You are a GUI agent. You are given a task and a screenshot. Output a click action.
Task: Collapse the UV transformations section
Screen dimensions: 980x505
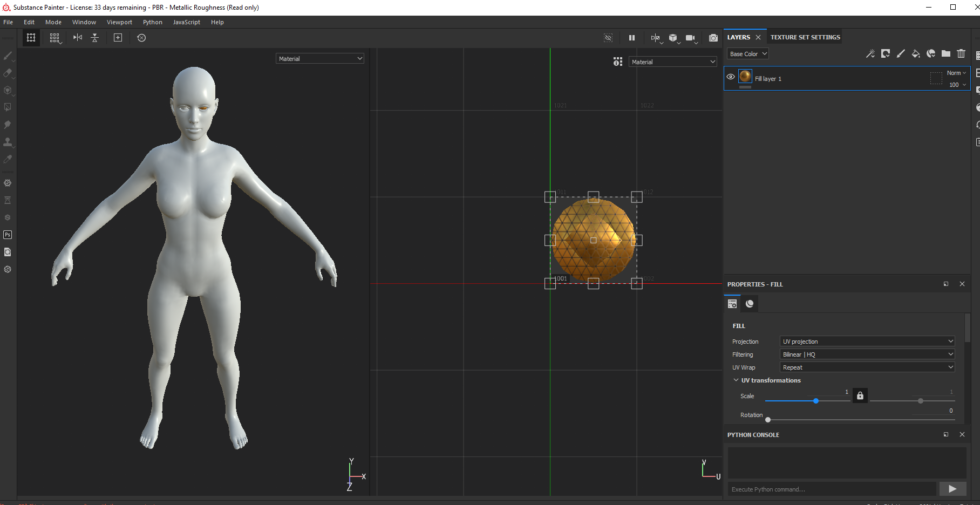click(x=736, y=380)
